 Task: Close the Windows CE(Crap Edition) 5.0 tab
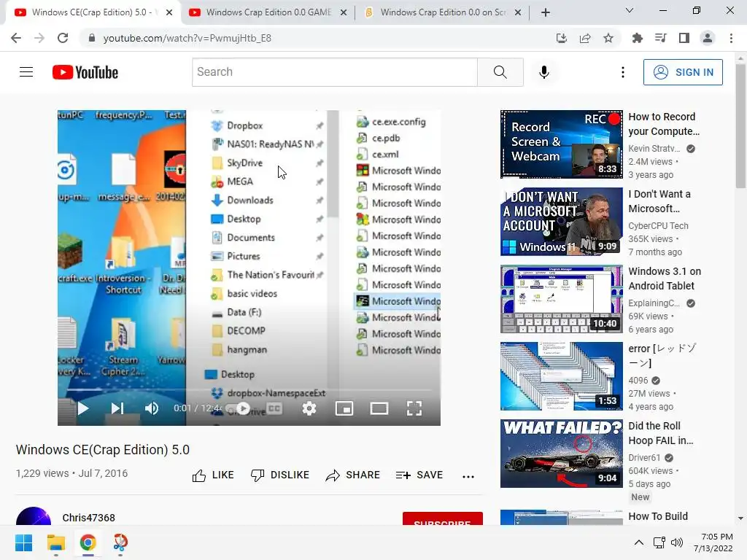click(169, 13)
